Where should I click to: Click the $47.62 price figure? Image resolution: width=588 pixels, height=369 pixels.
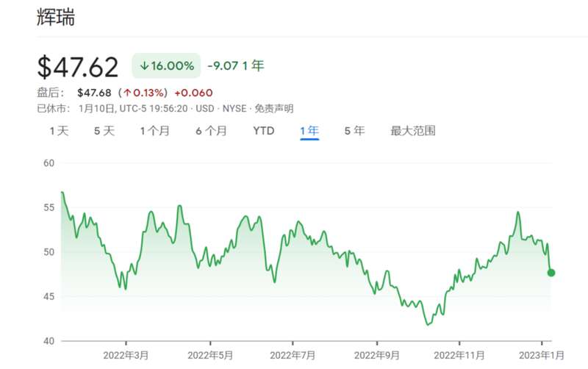(78, 67)
